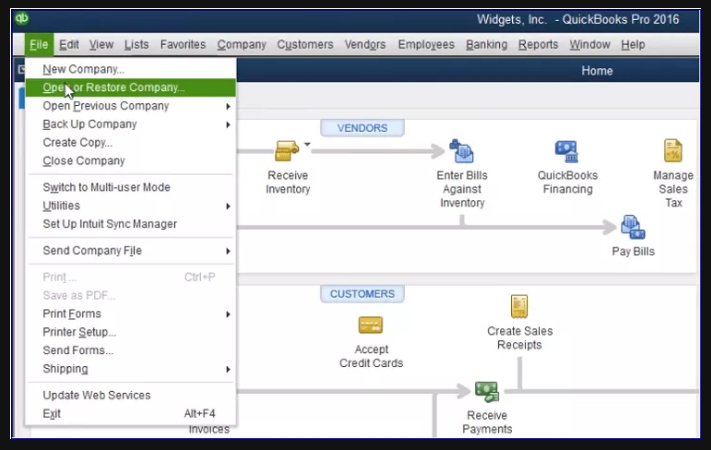Choose Send Forms menu entry
Screen dimensions: 711x450
point(131,350)
